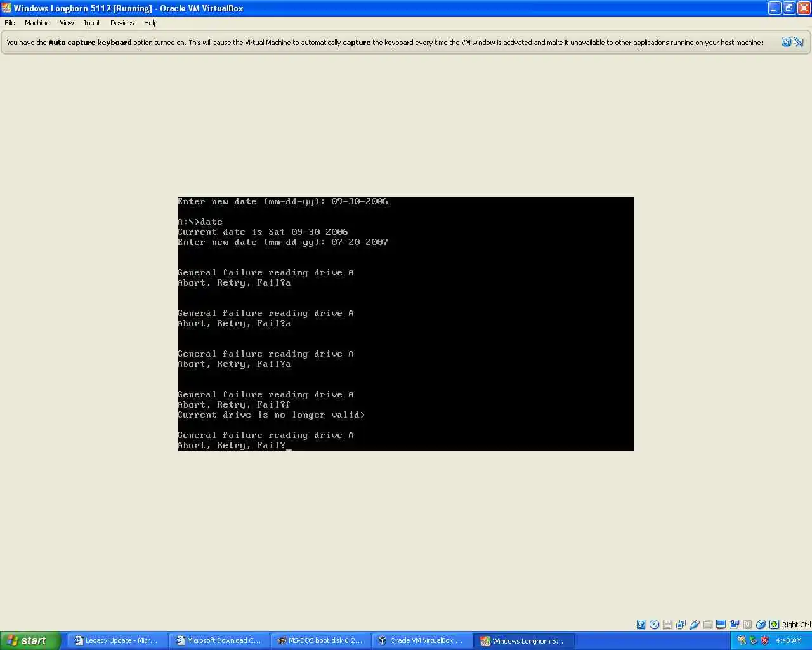812x650 pixels.
Task: Dismiss the Auto capture keyboard notification
Action: point(786,42)
